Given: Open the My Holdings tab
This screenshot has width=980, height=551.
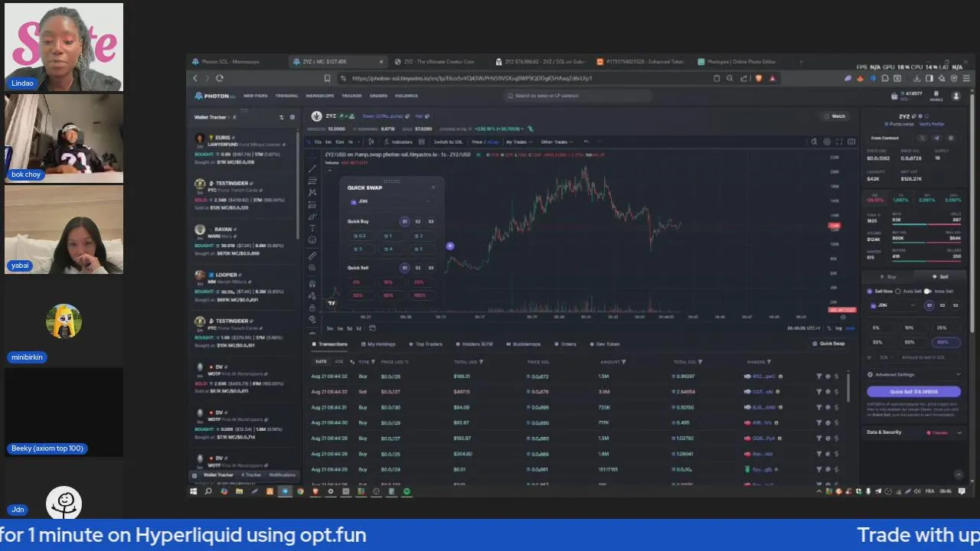Looking at the screenshot, I should (378, 344).
